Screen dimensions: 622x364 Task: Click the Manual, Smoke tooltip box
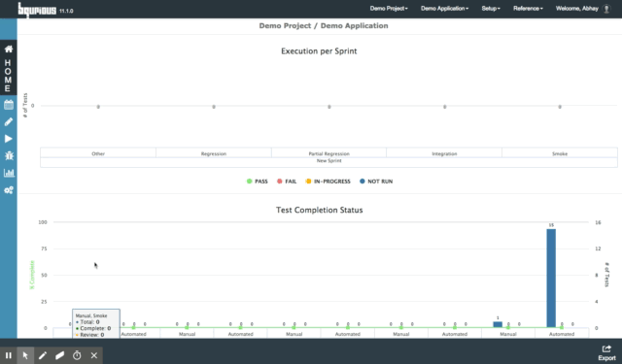coord(96,323)
